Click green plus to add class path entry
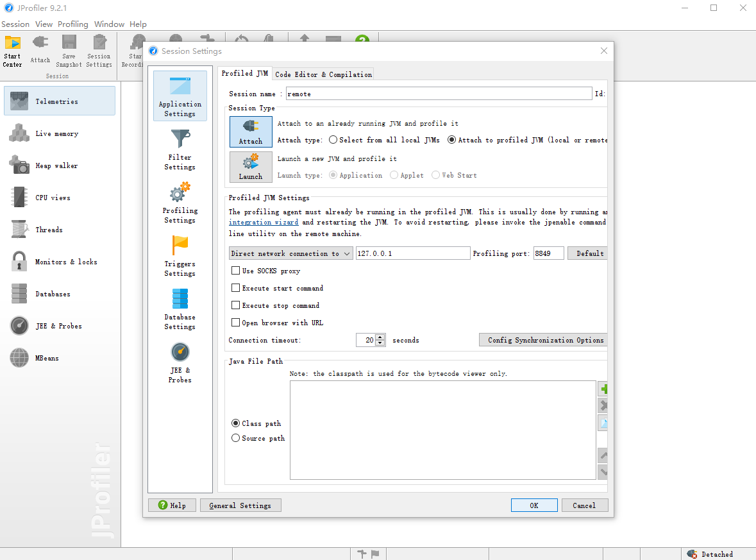 coord(603,389)
